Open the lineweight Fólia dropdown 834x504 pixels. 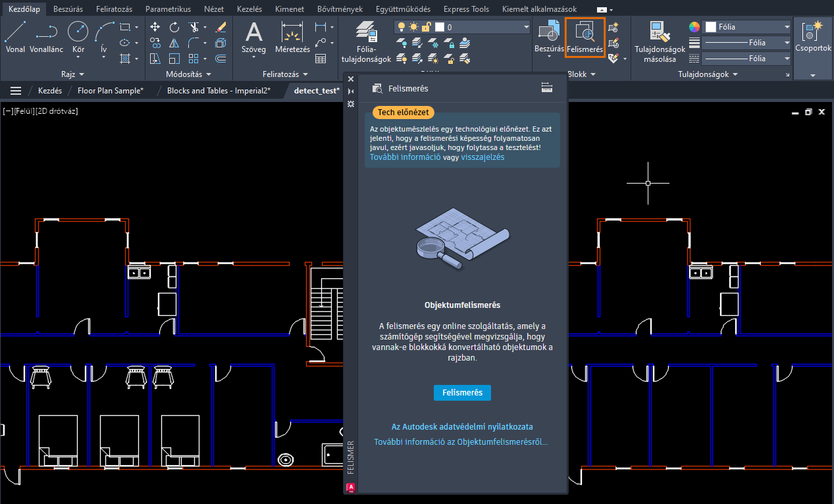pyautogui.click(x=746, y=43)
